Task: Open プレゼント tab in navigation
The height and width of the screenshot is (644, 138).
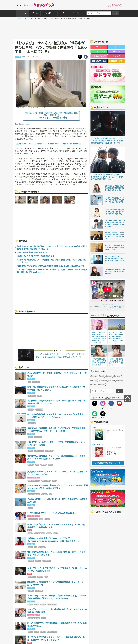Action: pyautogui.click(x=76, y=13)
